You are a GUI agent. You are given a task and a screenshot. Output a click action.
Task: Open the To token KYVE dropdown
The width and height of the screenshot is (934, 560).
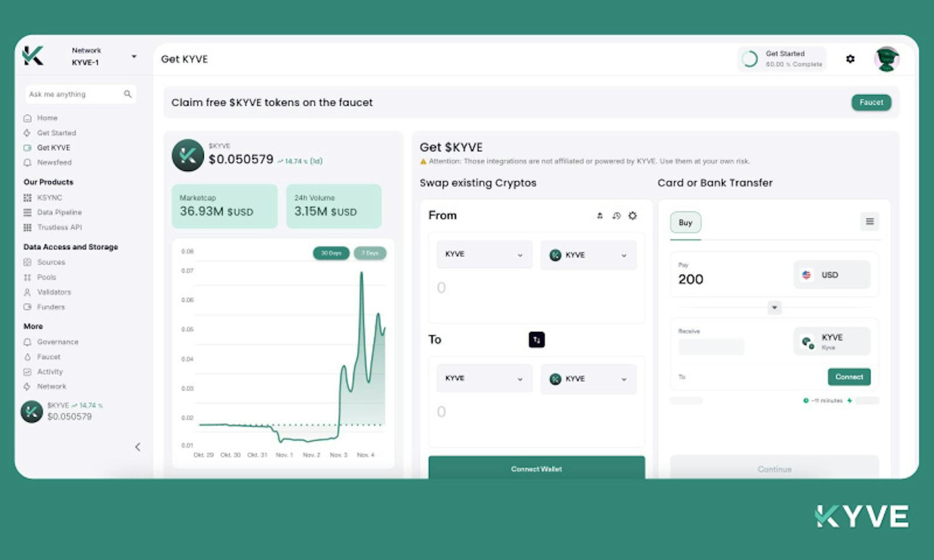[588, 379]
